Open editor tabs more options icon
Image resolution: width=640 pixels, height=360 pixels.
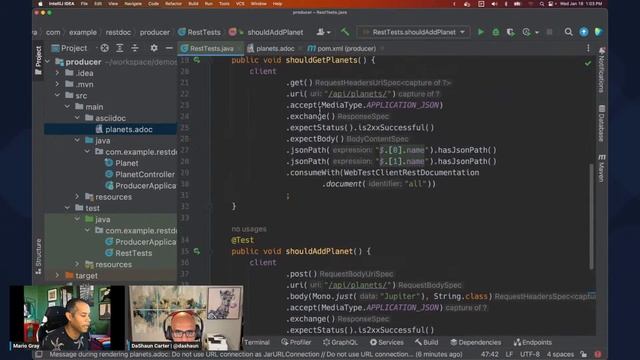coord(588,48)
